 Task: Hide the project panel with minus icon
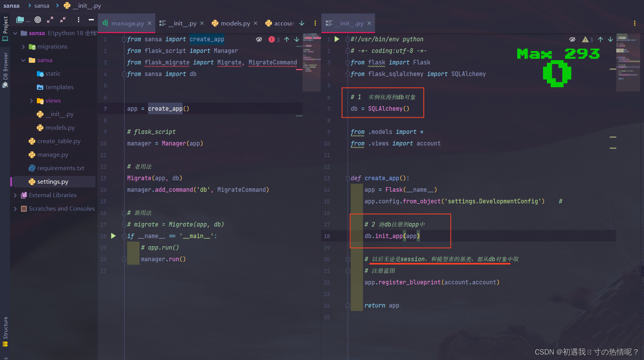click(91, 20)
